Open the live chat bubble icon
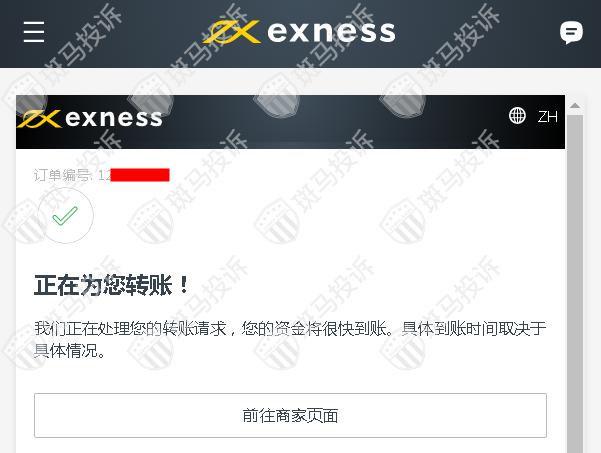 tap(571, 32)
